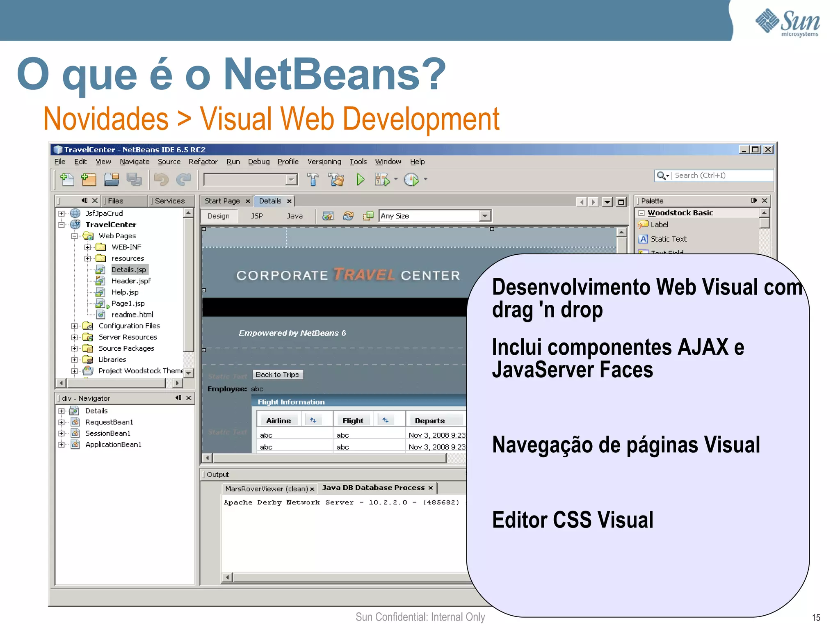Screen dimensions: 840x630
Task: Click the Label component icon in Palette
Action: [x=643, y=224]
